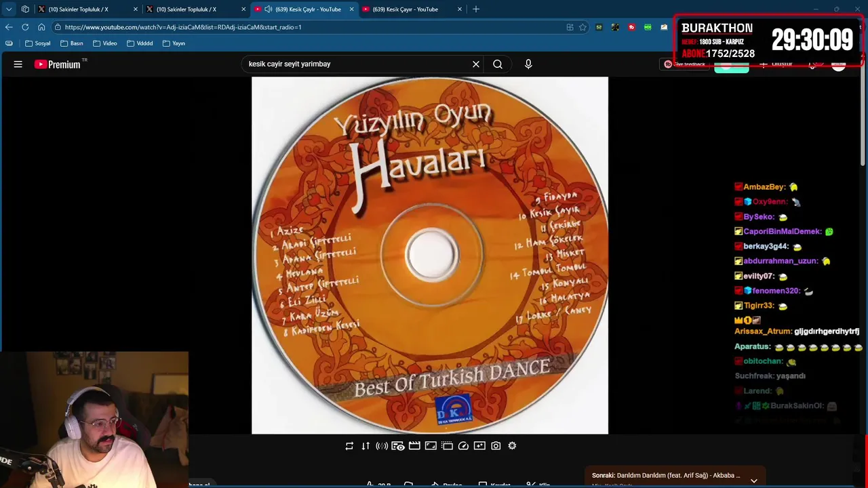
Task: Close the second Sakinler Topluluk X tab
Action: click(x=243, y=9)
